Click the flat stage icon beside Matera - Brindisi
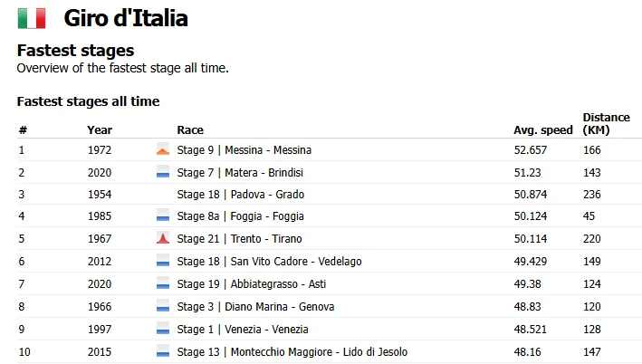The height and width of the screenshot is (364, 642). [x=163, y=172]
